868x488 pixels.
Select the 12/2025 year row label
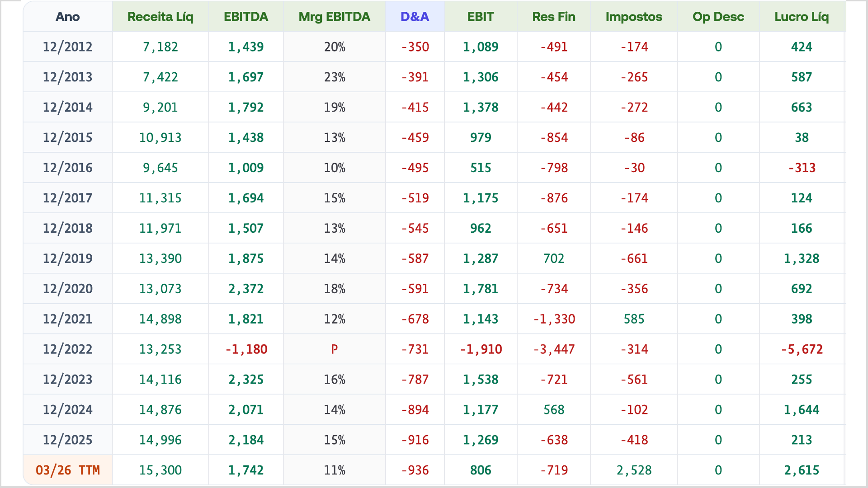click(x=67, y=440)
